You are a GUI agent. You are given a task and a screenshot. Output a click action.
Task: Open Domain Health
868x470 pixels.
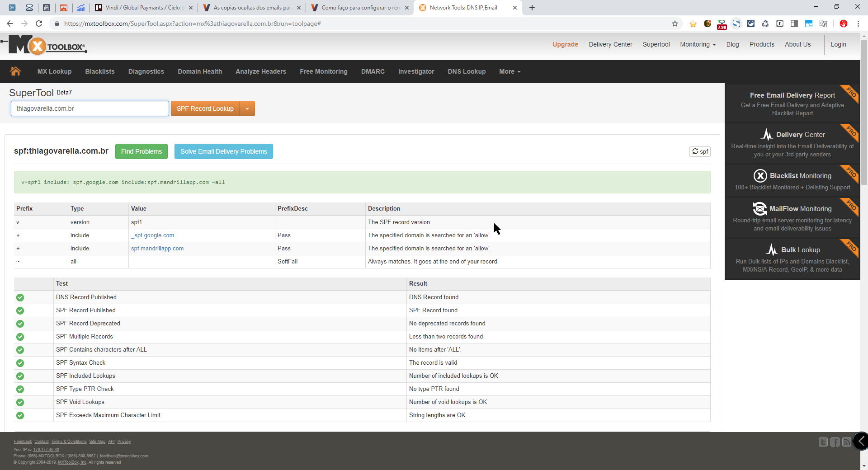(200, 71)
